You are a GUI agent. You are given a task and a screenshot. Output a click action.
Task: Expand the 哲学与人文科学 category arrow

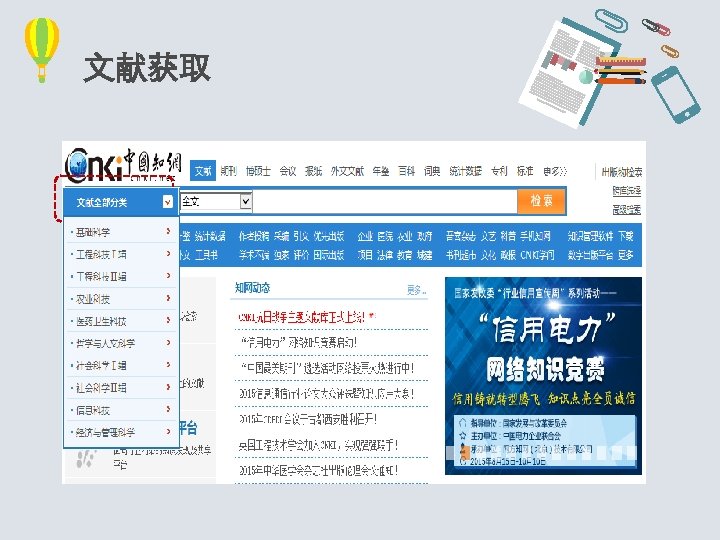pos(169,343)
